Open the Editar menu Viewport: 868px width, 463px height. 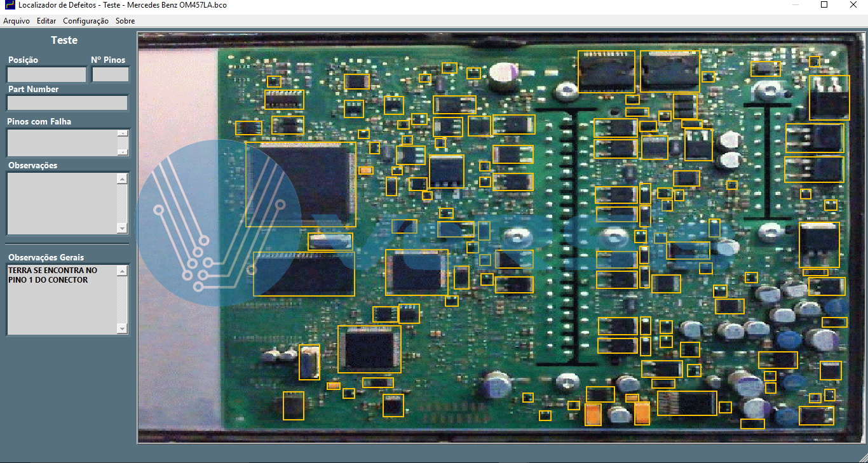tap(46, 21)
